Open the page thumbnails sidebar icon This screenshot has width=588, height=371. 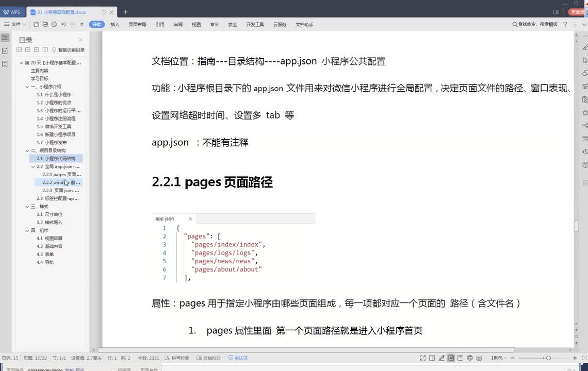(x=5, y=51)
